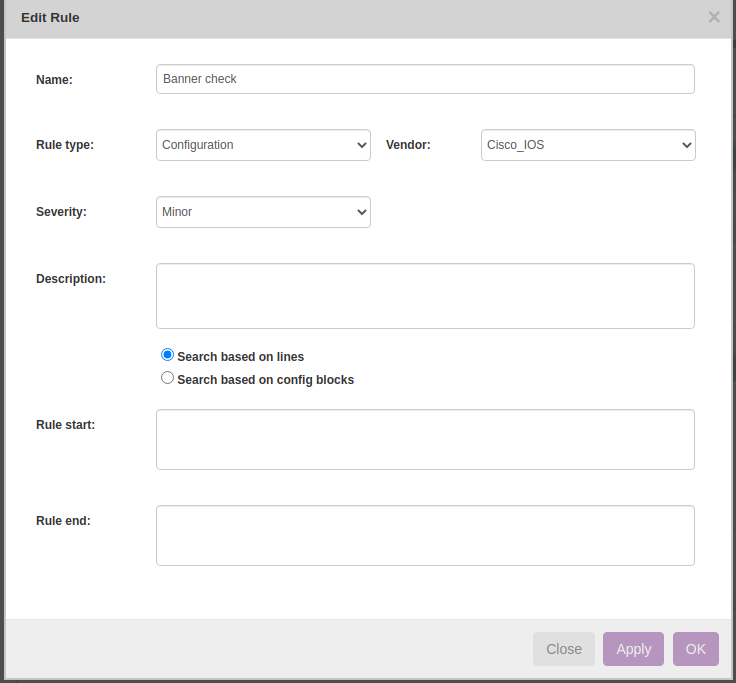Focus the Rule end text area
Screen dimensions: 736x683
point(425,535)
